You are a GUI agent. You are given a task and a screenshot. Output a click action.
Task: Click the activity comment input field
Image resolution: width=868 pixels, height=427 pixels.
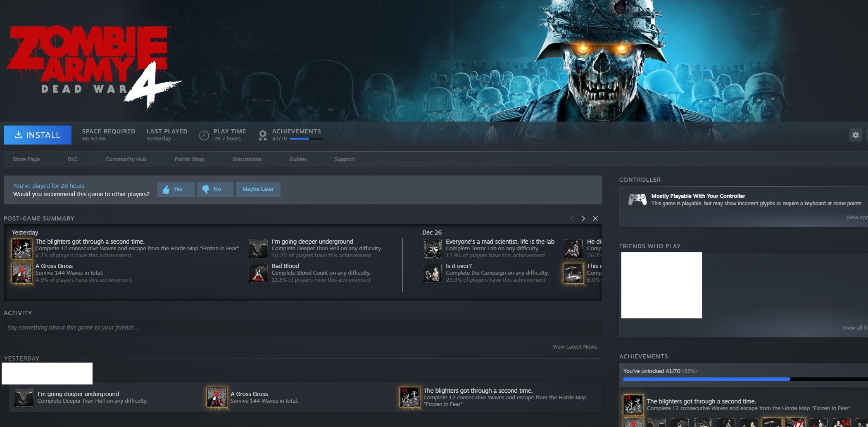tap(302, 327)
